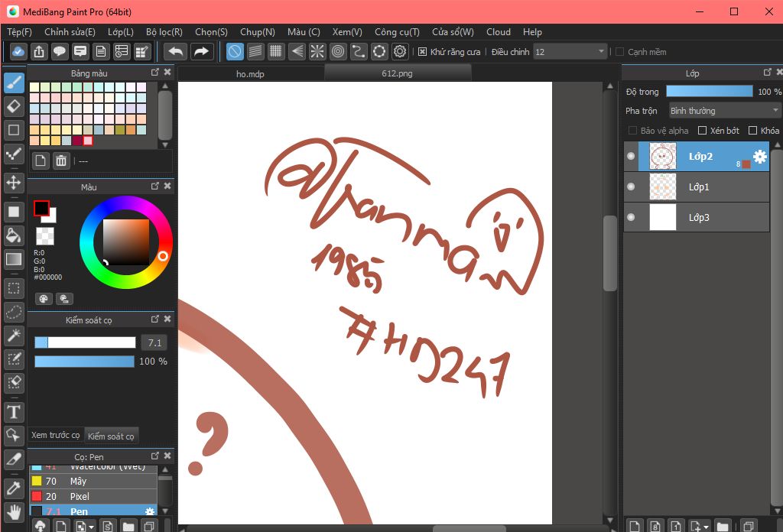The height and width of the screenshot is (532, 783).
Task: Open the Tệp(F) menu
Action: [x=19, y=32]
